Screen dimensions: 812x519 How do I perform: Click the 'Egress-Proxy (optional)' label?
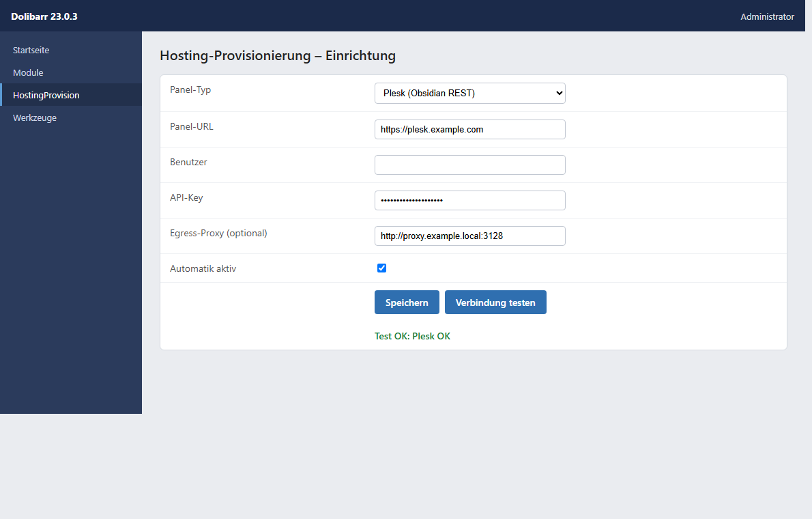click(x=218, y=233)
